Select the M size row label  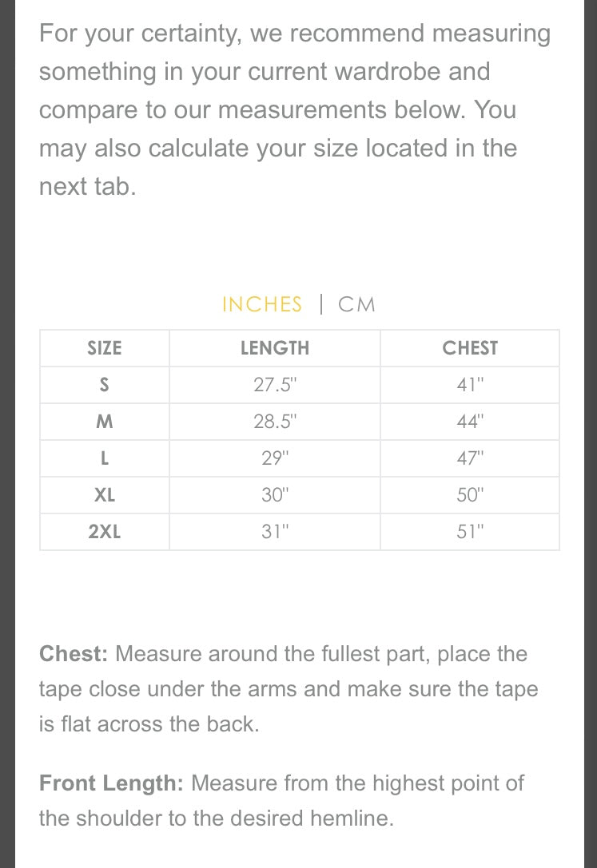click(105, 422)
